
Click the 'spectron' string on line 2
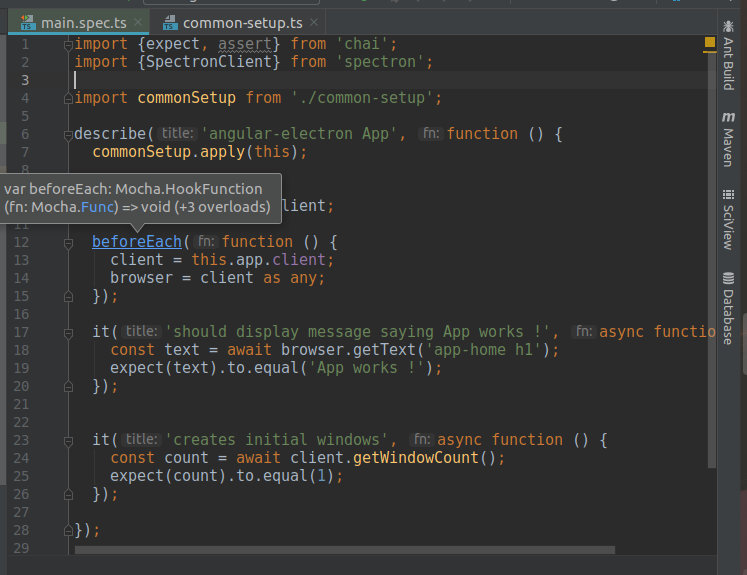(x=380, y=62)
